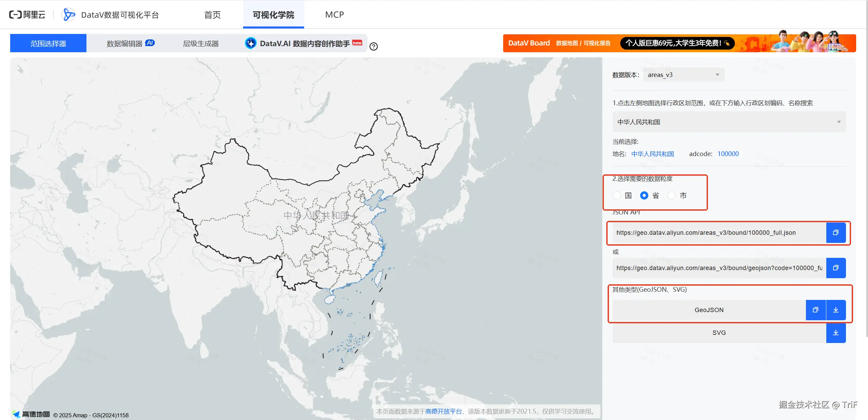Copy GeoJSON data with copy icon
Viewport: 868px width, 420px height.
coord(815,310)
